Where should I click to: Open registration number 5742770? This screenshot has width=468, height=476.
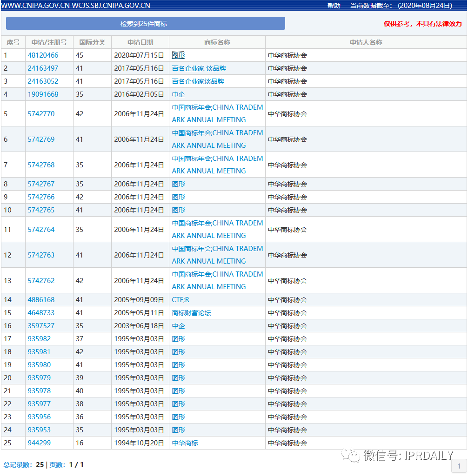click(41, 114)
